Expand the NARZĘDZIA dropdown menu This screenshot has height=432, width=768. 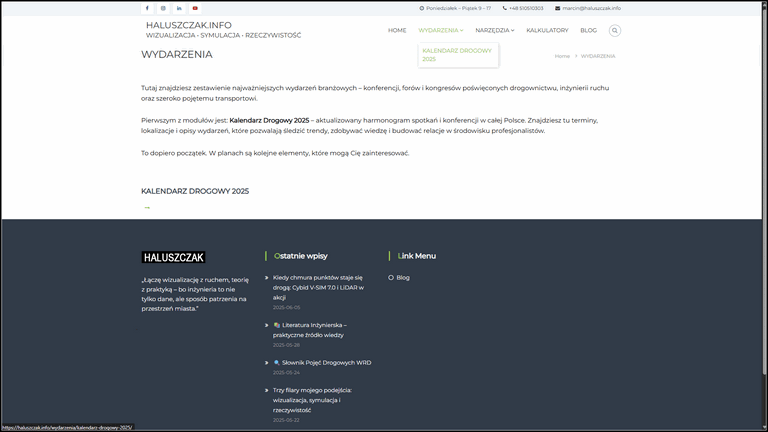point(494,30)
